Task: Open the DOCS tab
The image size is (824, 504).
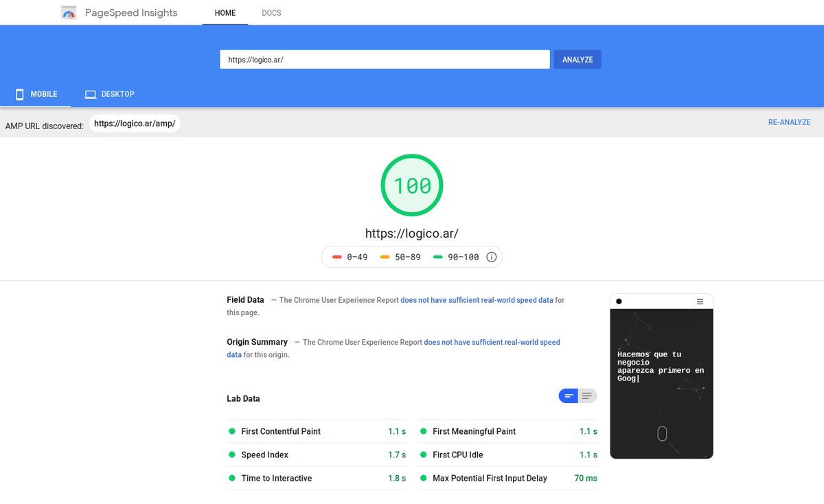Action: click(271, 13)
